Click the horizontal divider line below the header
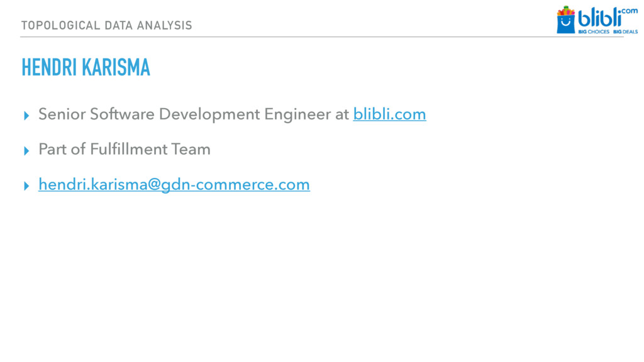Screen dimensions: 644x362 click(322, 37)
